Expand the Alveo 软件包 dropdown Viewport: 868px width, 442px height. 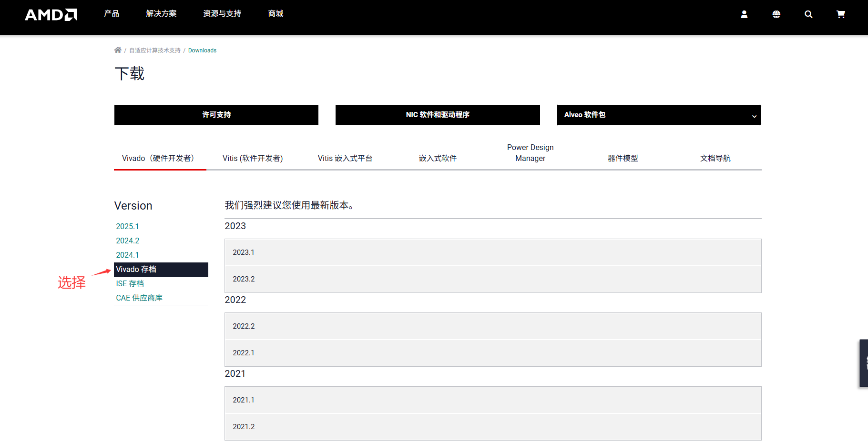pos(659,115)
